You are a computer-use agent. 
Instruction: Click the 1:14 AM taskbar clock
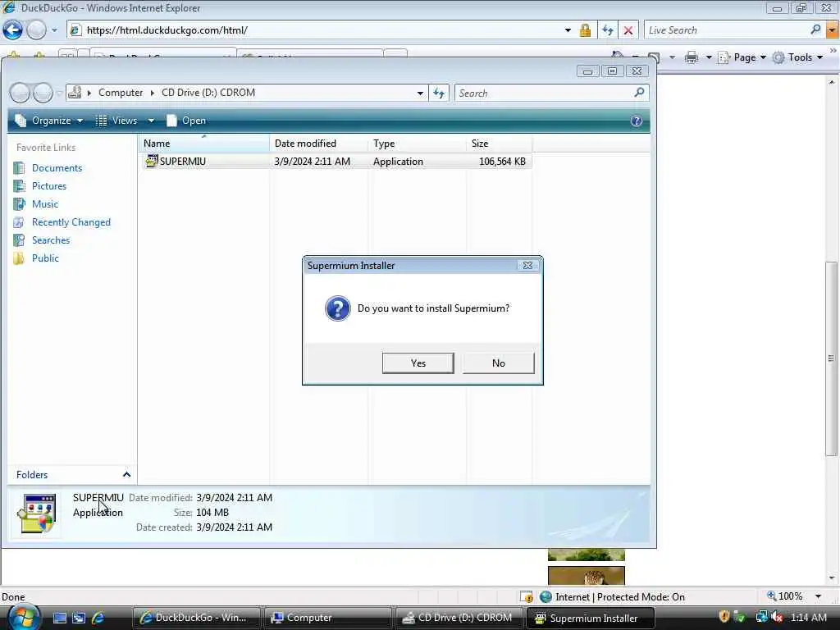[x=808, y=617]
